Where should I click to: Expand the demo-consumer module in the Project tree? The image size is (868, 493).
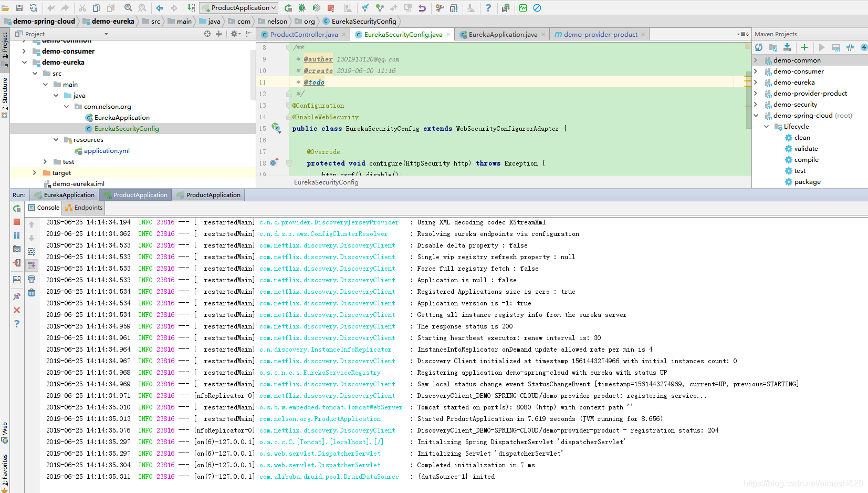click(24, 51)
